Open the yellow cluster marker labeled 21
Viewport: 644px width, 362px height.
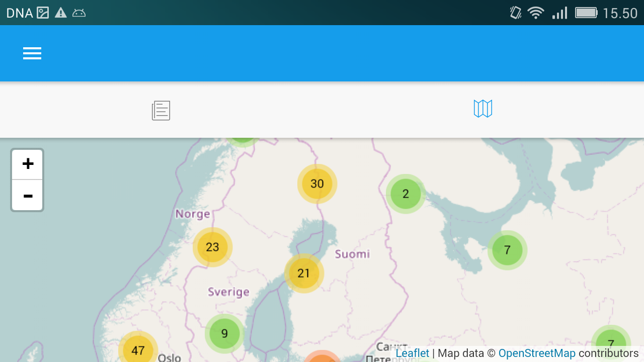pyautogui.click(x=304, y=273)
